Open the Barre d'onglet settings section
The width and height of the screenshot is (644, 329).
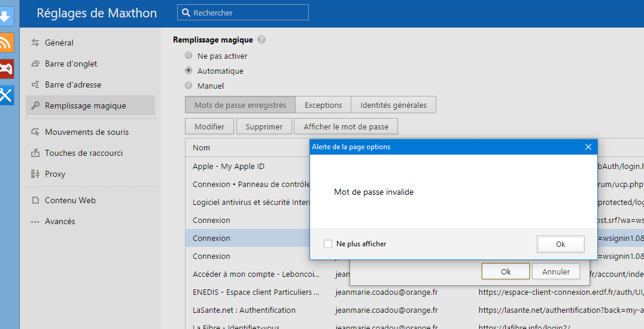coord(90,64)
